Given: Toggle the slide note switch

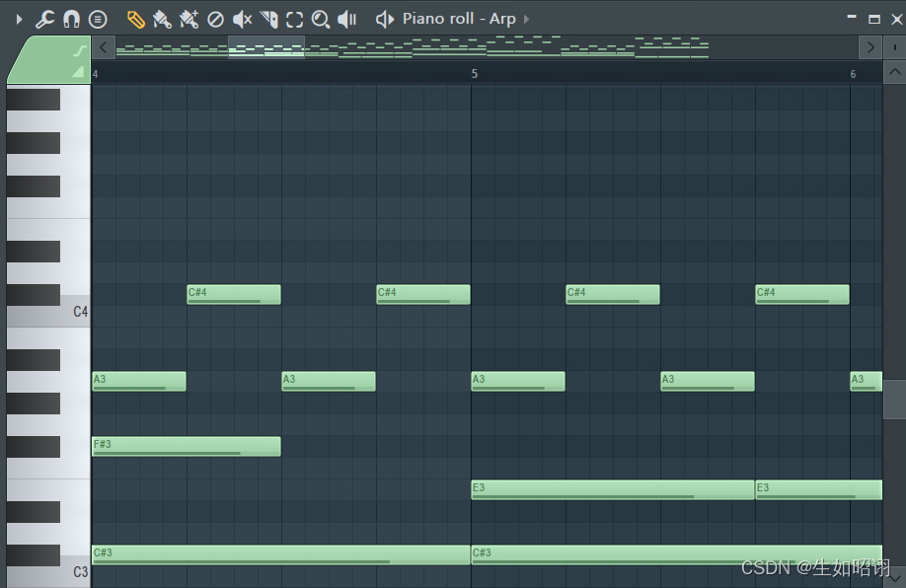Looking at the screenshot, I should pyautogui.click(x=80, y=51).
